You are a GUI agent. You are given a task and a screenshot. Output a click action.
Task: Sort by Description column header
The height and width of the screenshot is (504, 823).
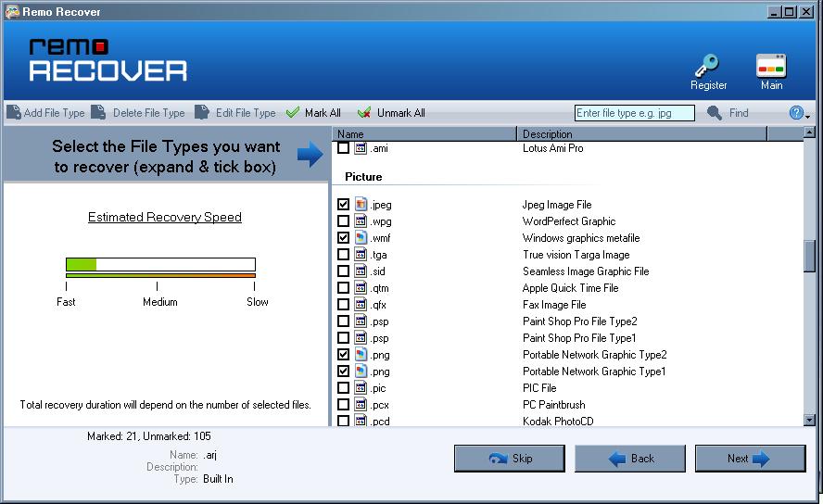tap(642, 133)
